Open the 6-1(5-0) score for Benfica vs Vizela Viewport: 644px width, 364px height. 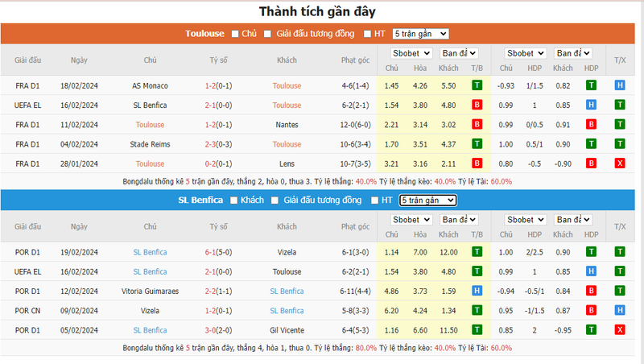click(218, 252)
